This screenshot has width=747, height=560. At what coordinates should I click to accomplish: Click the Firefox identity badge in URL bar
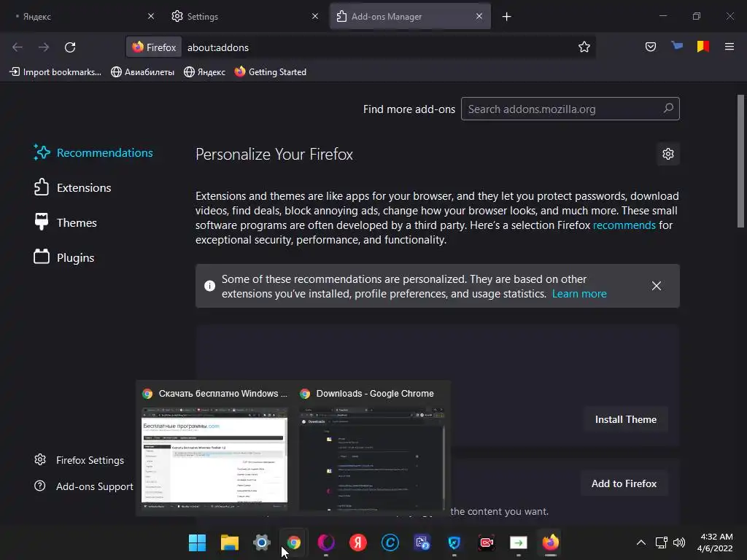pos(154,47)
